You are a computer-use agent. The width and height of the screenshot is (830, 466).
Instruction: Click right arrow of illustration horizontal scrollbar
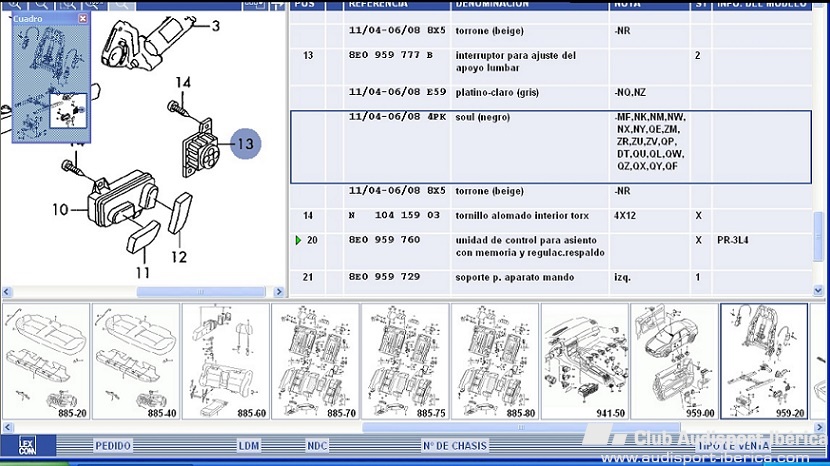(x=279, y=292)
